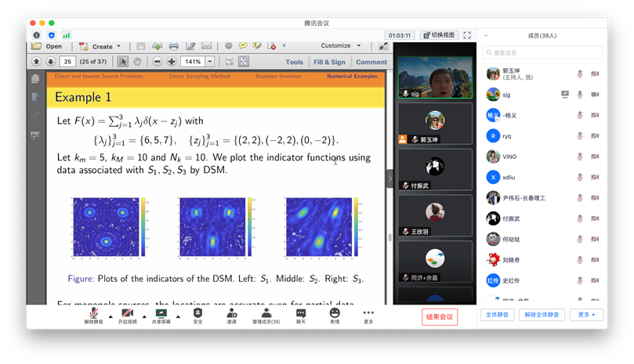The image size is (634, 364).
Task: Click the print icon in PDF toolbar
Action: 174,46
